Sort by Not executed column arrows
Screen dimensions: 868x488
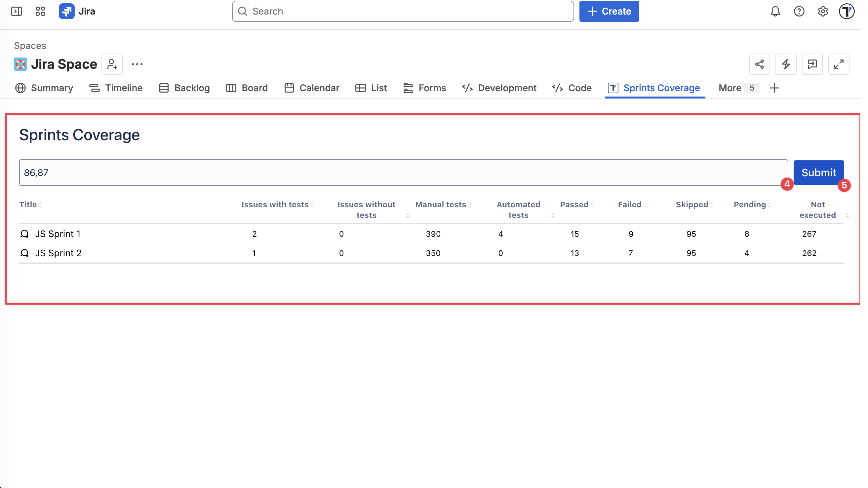(x=848, y=216)
